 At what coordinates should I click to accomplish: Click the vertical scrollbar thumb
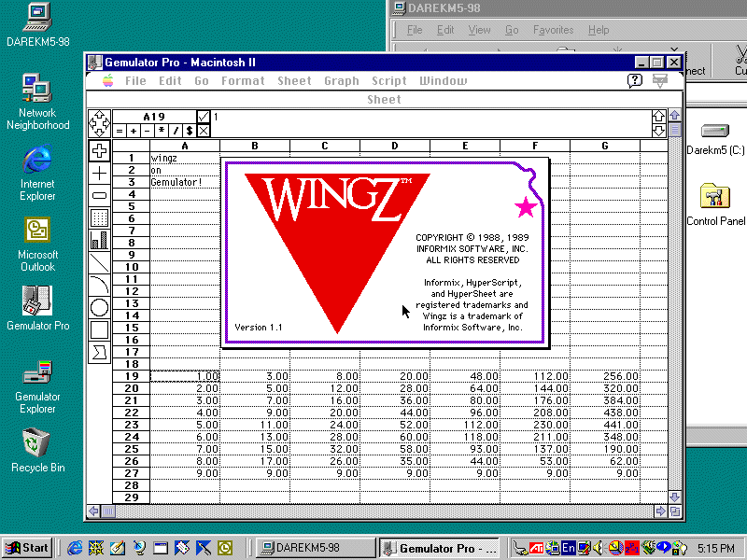pos(674,130)
